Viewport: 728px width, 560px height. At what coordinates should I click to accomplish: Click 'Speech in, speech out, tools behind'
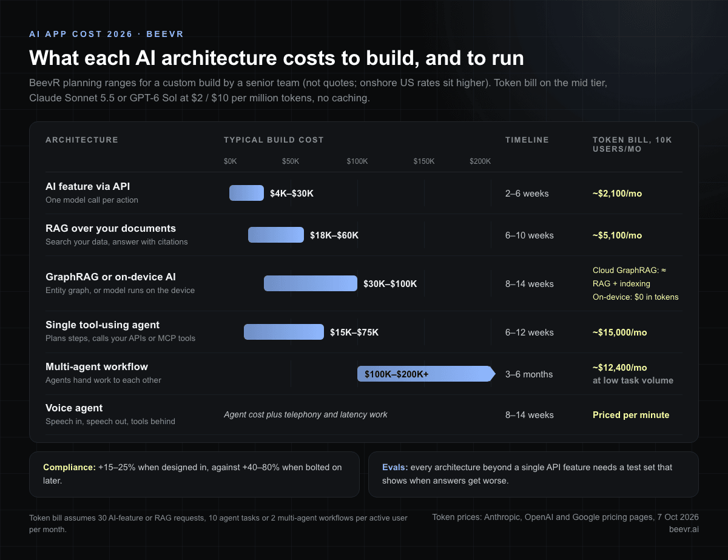tap(110, 422)
